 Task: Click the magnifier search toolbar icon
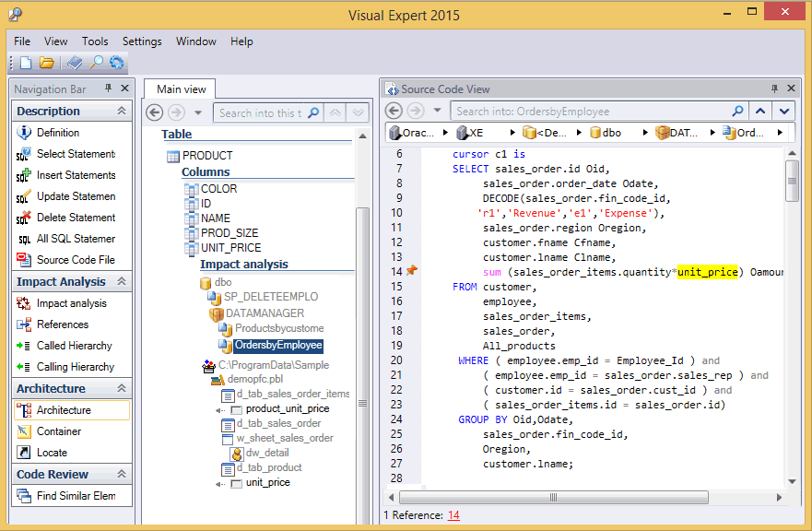pos(96,63)
